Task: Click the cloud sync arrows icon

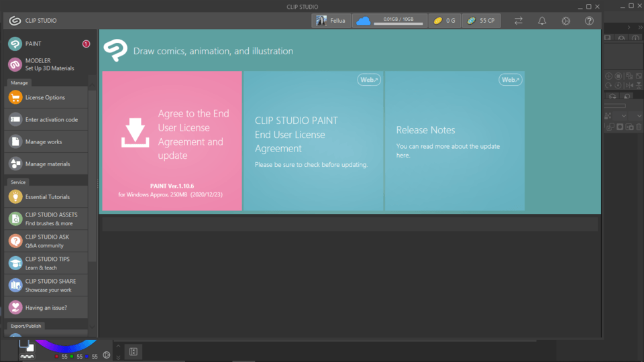Action: pyautogui.click(x=519, y=21)
